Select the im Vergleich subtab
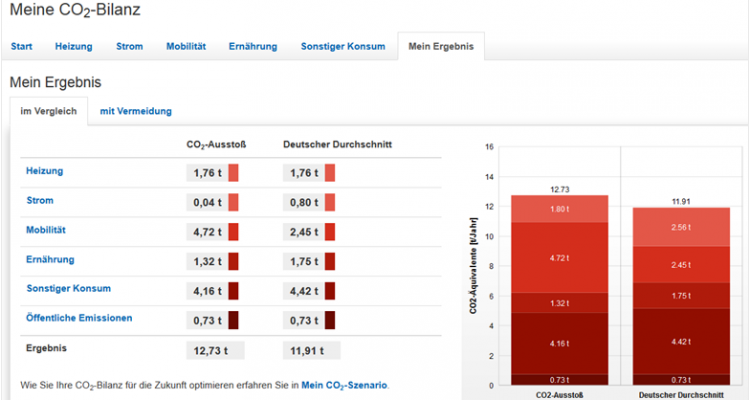 [48, 111]
